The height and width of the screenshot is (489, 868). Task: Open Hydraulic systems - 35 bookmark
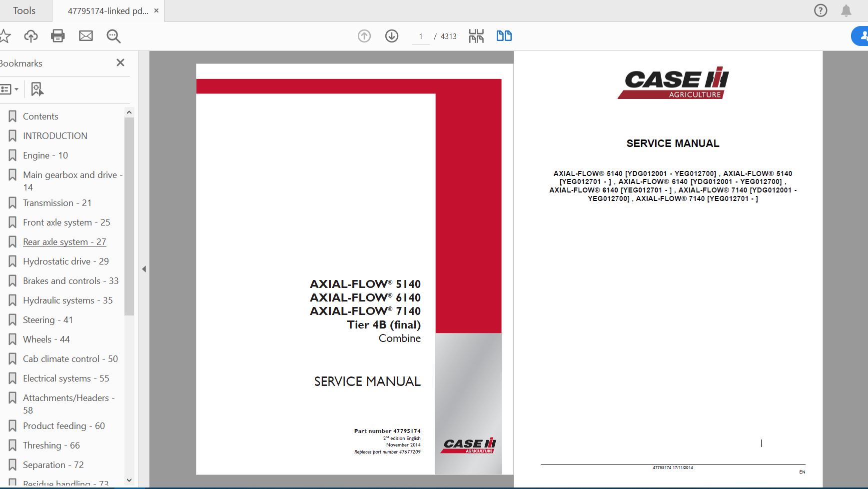click(68, 300)
